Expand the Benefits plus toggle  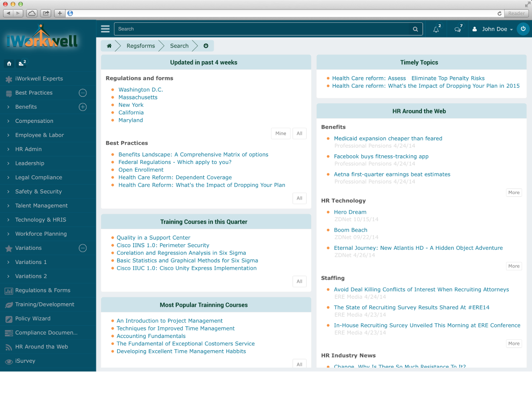(83, 107)
